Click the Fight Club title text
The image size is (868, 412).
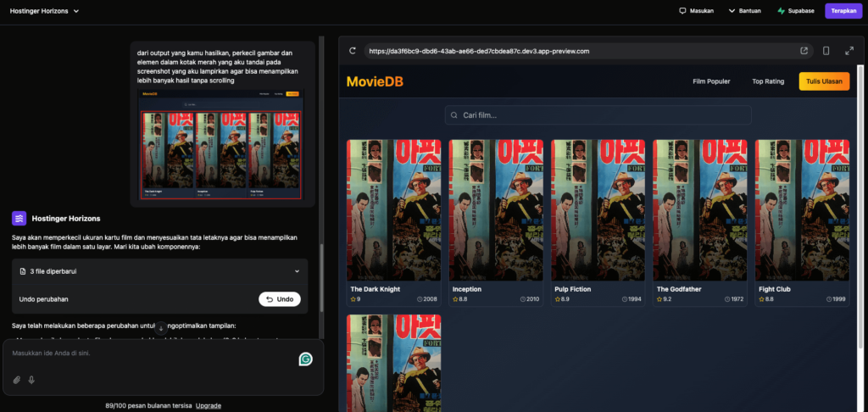tap(775, 289)
